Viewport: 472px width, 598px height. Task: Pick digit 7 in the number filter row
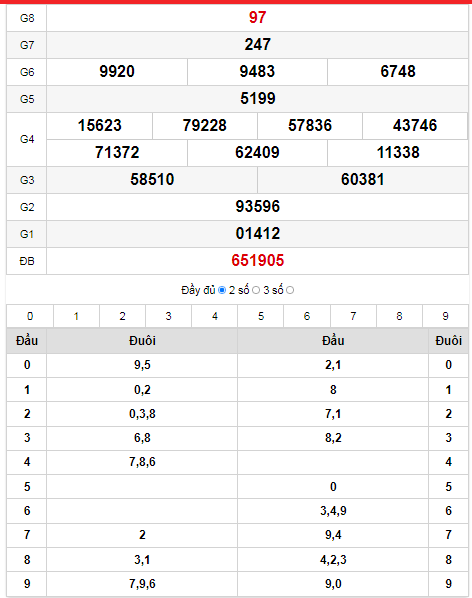(x=353, y=316)
